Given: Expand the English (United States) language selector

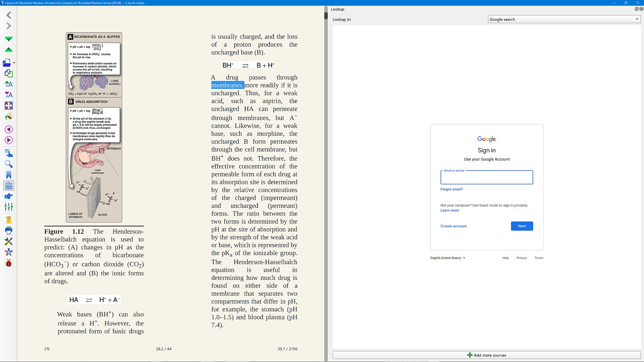Looking at the screenshot, I should tap(447, 258).
